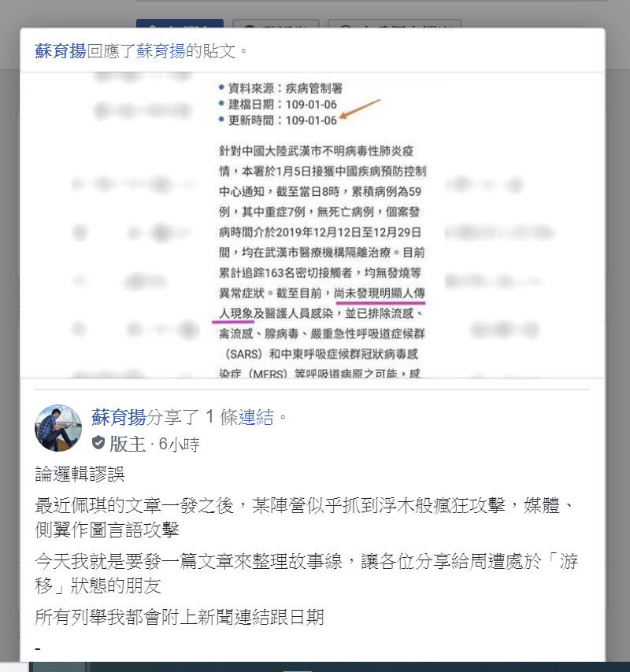This screenshot has height=672, width=630.
Task: Open the first 蘇育揚 profile link in header
Action: [61, 51]
